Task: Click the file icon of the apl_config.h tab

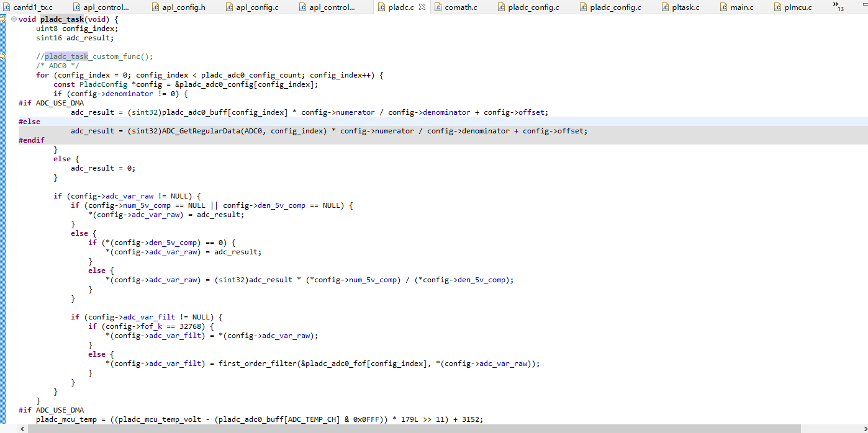Action: click(x=155, y=7)
